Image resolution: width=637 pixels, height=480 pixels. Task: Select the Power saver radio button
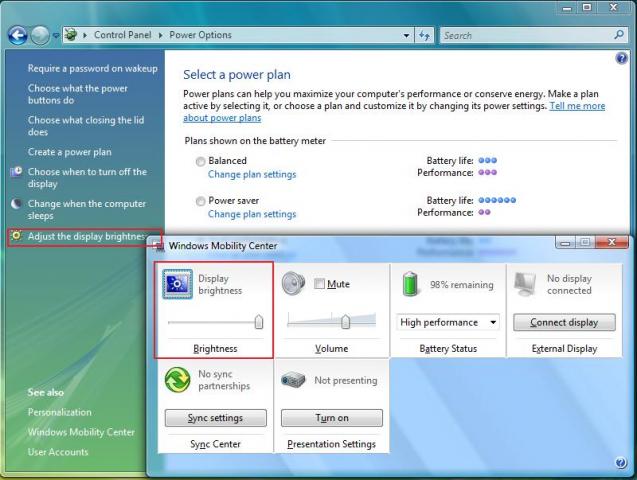coord(200,201)
